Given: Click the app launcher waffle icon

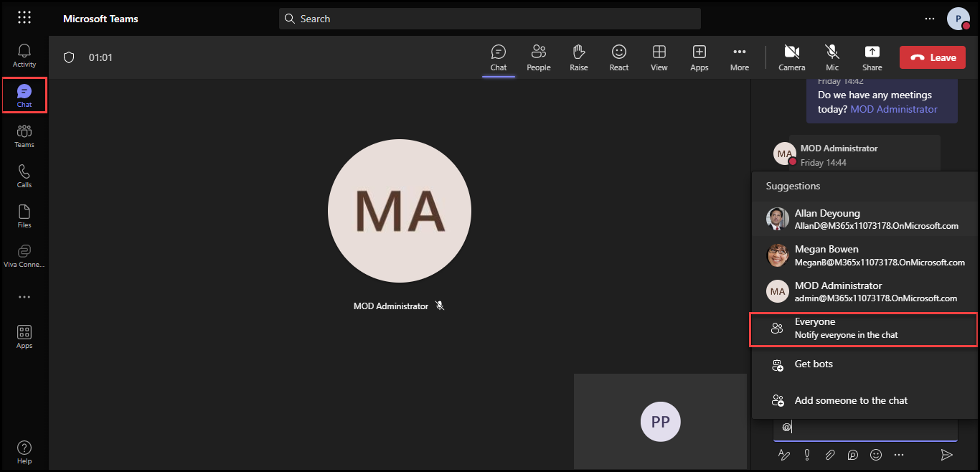Looking at the screenshot, I should click(24, 18).
